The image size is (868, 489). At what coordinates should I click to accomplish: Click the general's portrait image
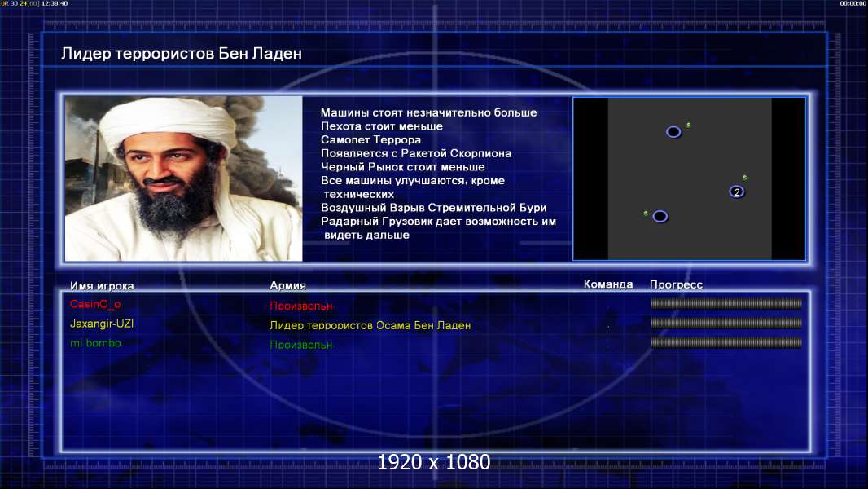pos(183,179)
